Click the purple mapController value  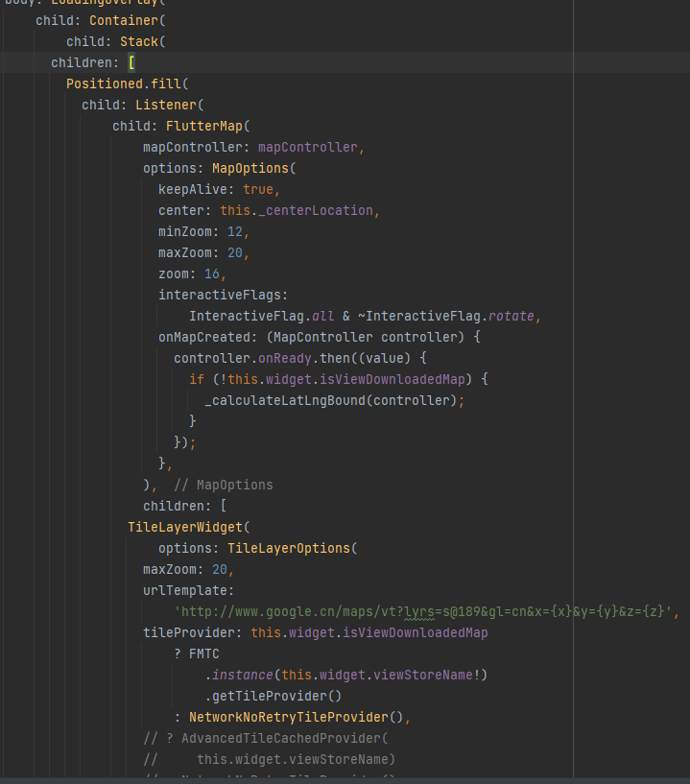pyautogui.click(x=308, y=147)
